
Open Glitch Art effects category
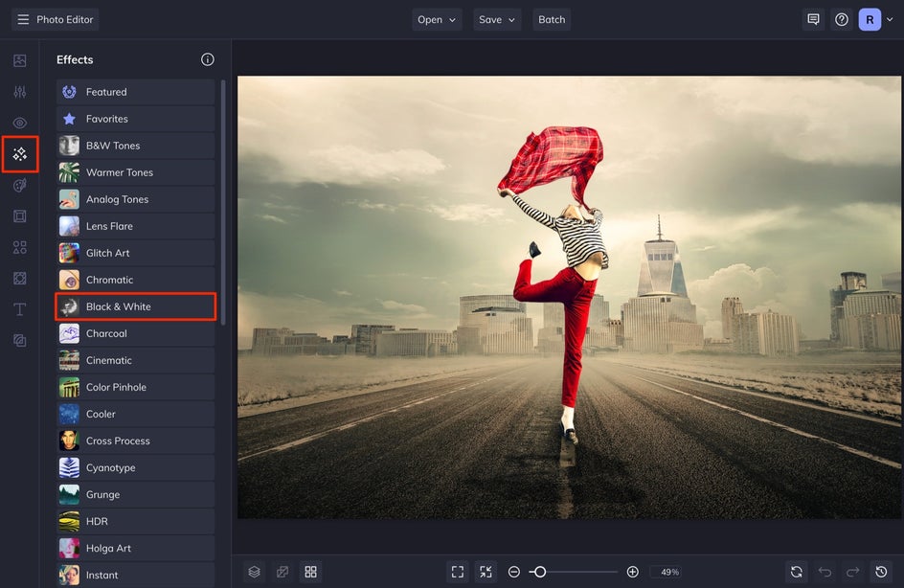click(x=135, y=253)
